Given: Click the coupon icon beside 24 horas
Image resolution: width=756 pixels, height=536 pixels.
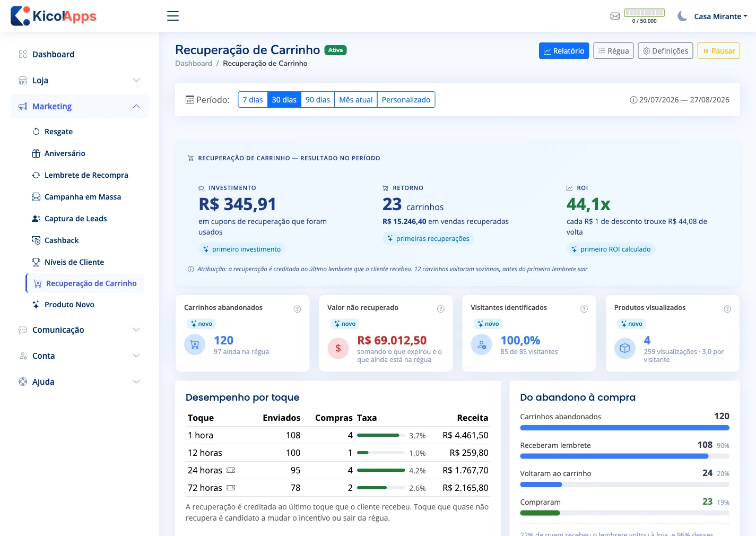Looking at the screenshot, I should point(231,470).
